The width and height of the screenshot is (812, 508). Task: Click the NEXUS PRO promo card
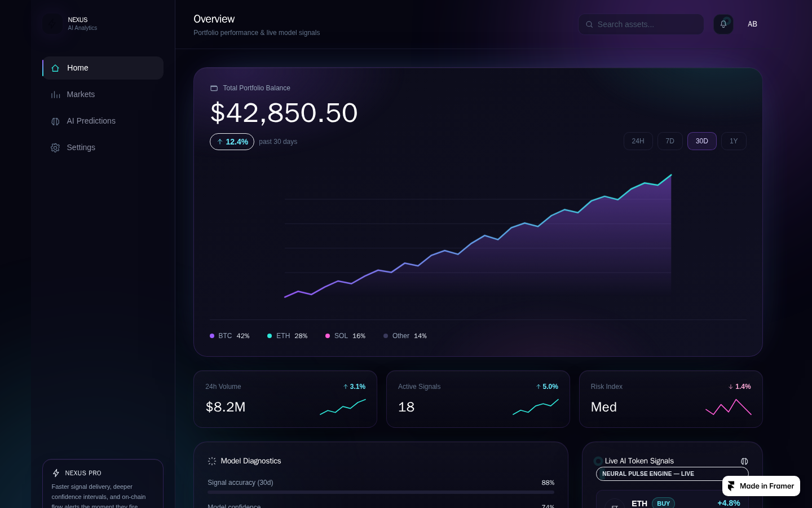point(103,484)
